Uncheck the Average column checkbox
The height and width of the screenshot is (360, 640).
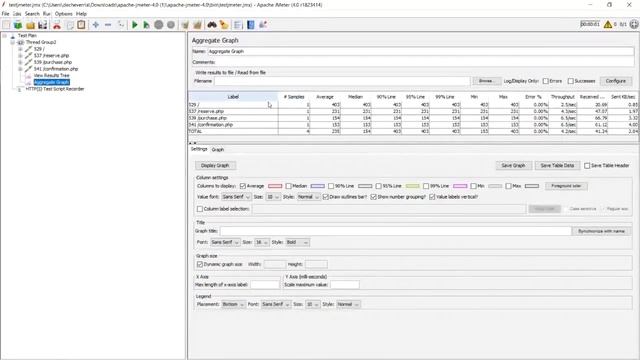point(243,186)
